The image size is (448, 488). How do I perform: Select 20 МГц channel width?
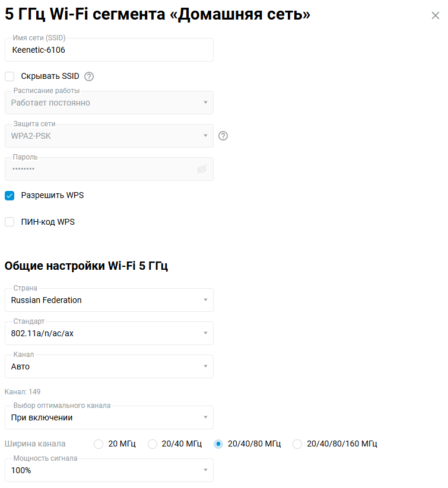tap(99, 444)
